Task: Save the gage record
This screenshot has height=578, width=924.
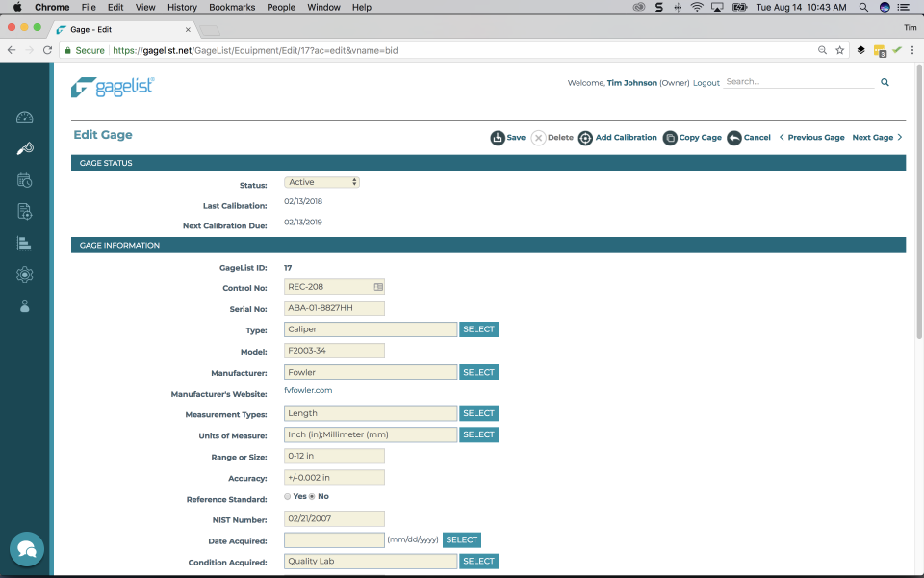Action: tap(507, 137)
